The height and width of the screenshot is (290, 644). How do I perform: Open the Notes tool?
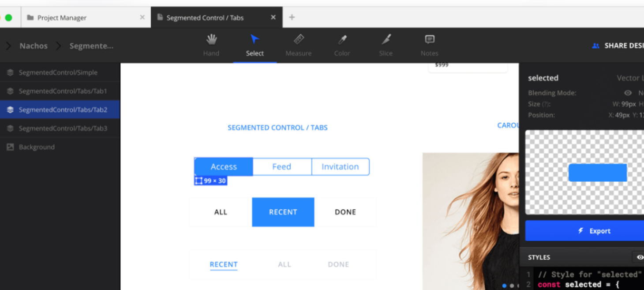(430, 45)
